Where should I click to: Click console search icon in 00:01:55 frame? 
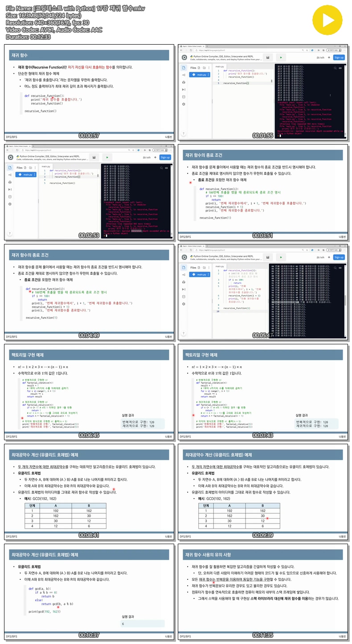point(336,68)
